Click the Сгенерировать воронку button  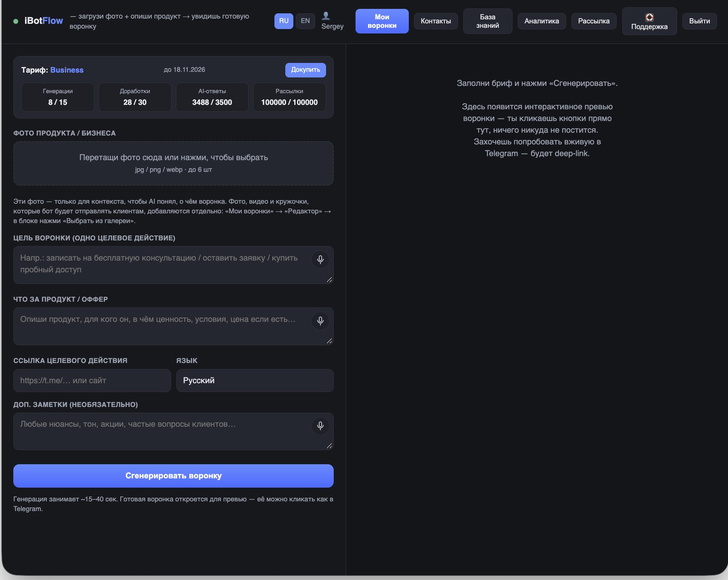tap(174, 476)
